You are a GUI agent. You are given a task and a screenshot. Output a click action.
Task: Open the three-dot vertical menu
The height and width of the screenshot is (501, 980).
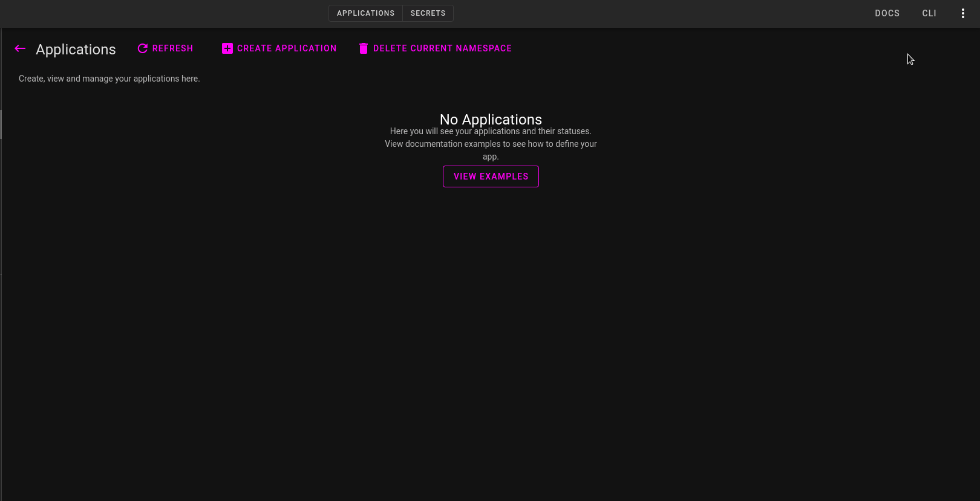[x=962, y=13]
